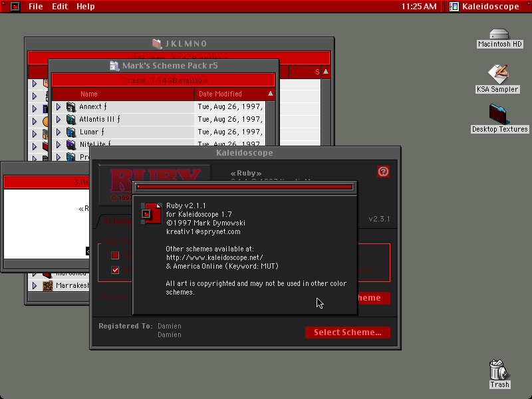
Task: Select the Atlantis III ƒ folder icon
Action: coord(71,120)
